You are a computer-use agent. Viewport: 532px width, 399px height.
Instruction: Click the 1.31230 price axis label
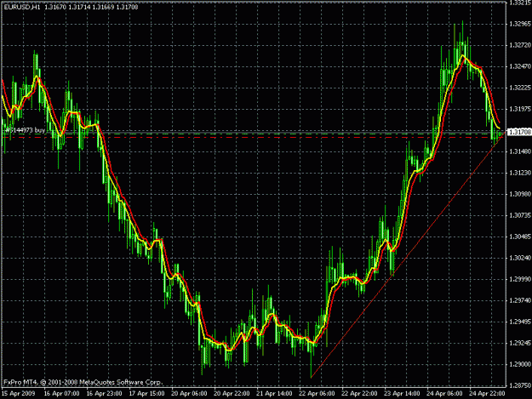click(520, 173)
